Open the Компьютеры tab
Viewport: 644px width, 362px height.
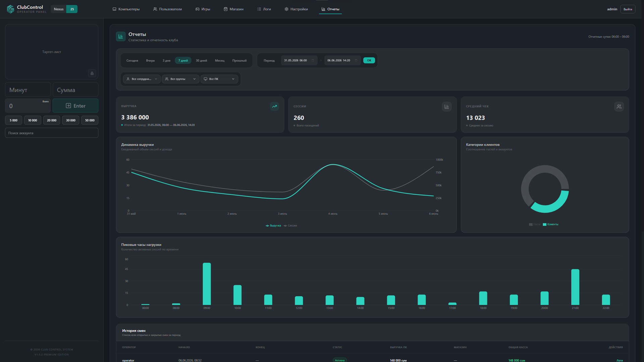pos(126,9)
